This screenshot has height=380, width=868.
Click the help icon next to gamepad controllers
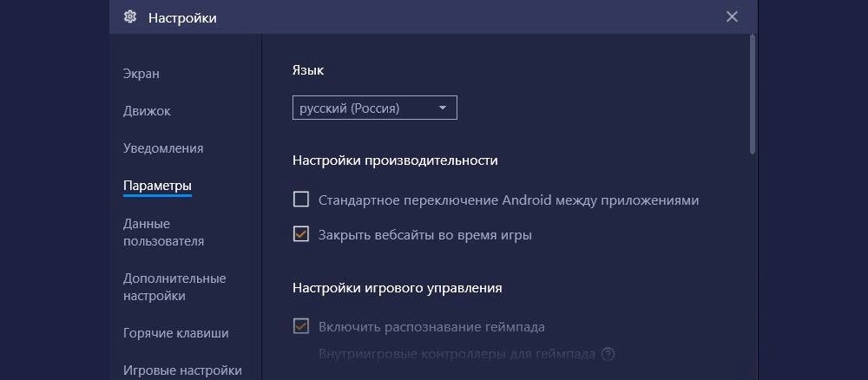coord(608,354)
